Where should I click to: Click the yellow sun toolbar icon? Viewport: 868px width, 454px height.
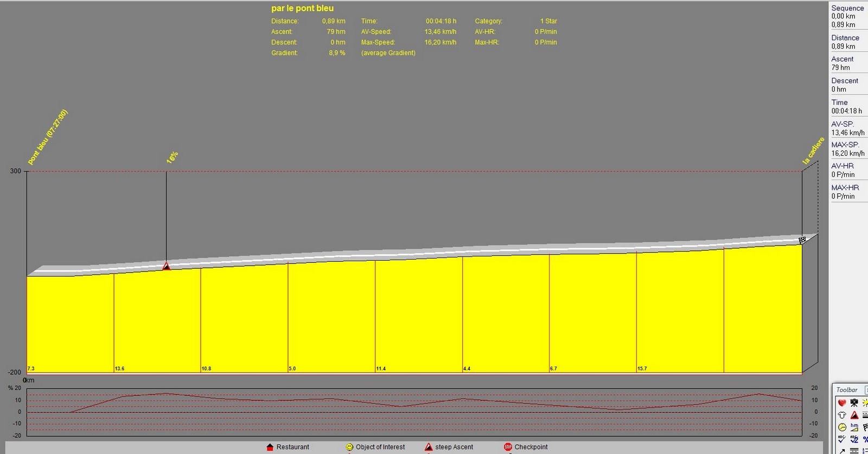point(865,403)
